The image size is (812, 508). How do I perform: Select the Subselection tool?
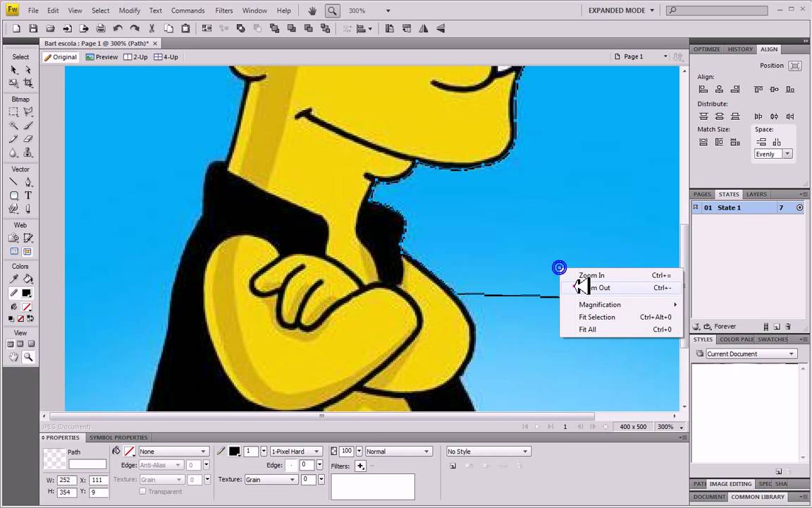[28, 70]
